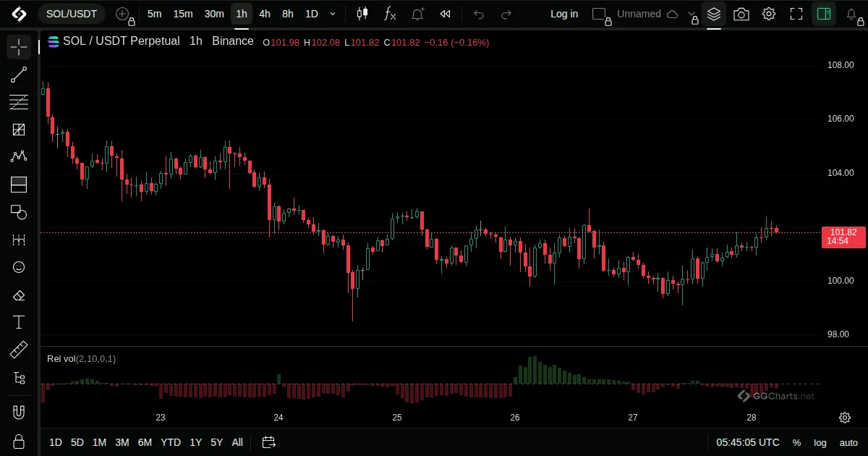The height and width of the screenshot is (456, 868).
Task: Set date range to 1Y
Action: pyautogui.click(x=196, y=442)
